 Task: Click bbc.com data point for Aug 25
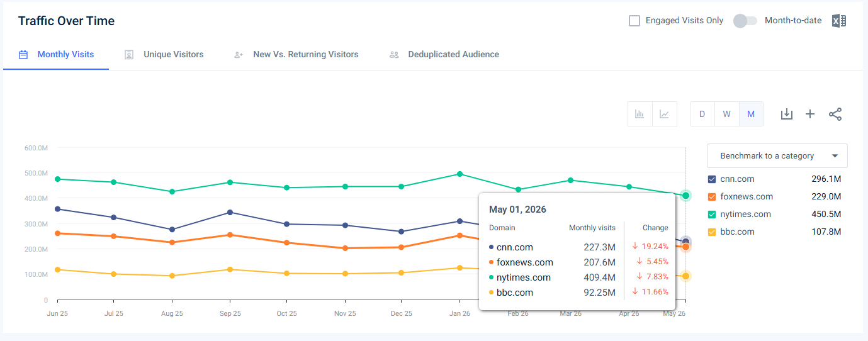tap(172, 276)
